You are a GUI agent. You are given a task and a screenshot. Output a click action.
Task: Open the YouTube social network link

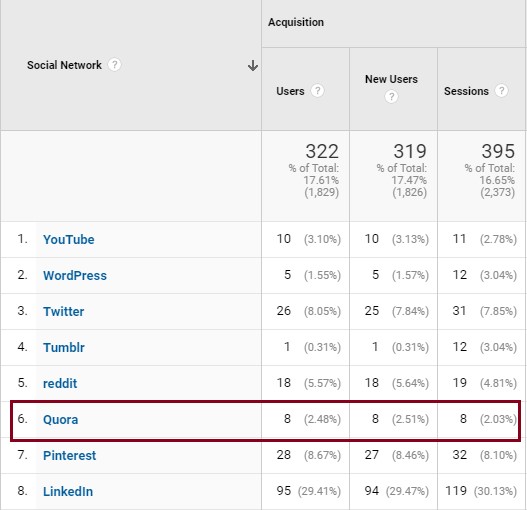pyautogui.click(x=69, y=240)
